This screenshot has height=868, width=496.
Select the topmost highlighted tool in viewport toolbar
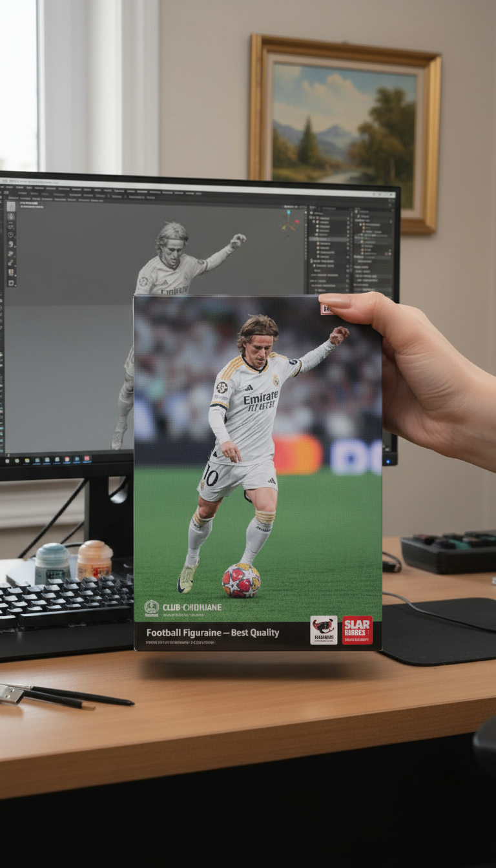coord(10,206)
